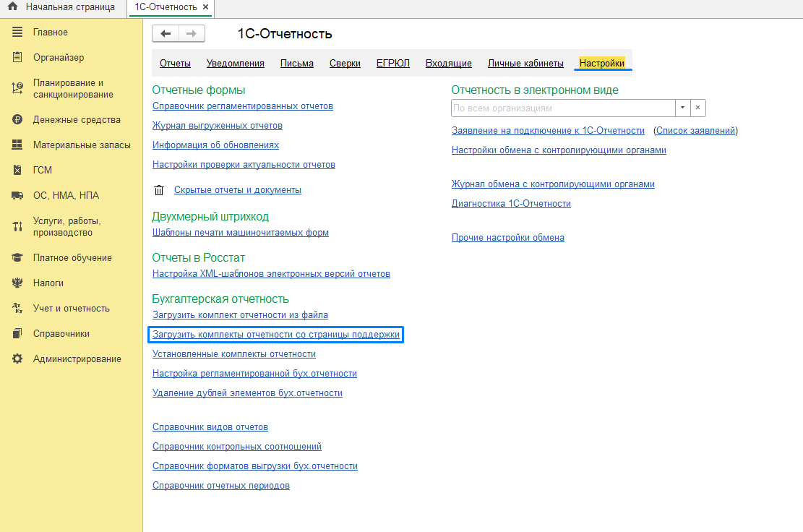
Task: Open Справочник контрольных соотношений link
Action: (237, 447)
